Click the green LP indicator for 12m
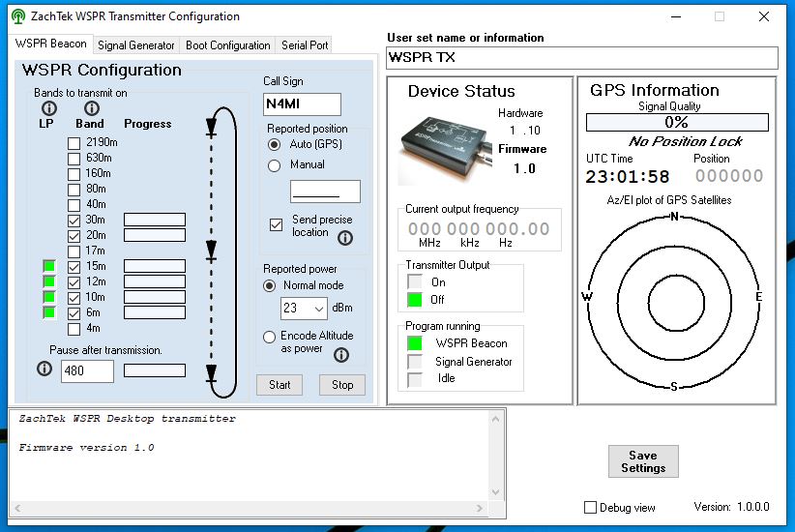The height and width of the screenshot is (532, 795). [x=49, y=281]
